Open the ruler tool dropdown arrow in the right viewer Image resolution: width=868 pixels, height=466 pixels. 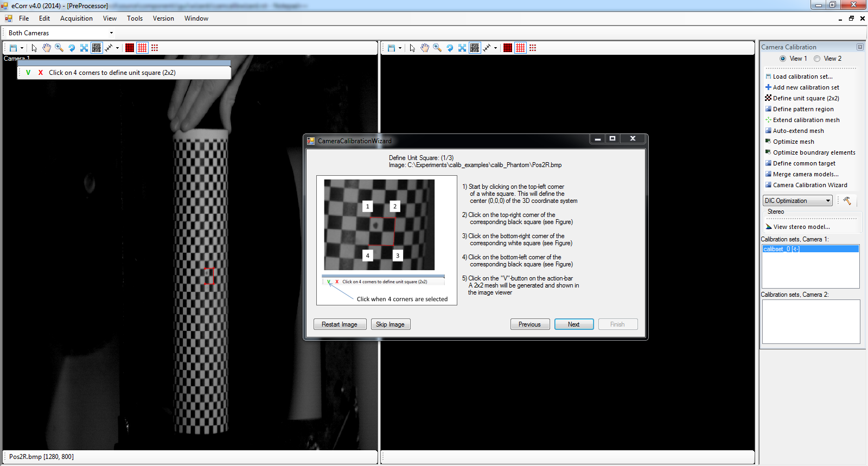(x=495, y=48)
